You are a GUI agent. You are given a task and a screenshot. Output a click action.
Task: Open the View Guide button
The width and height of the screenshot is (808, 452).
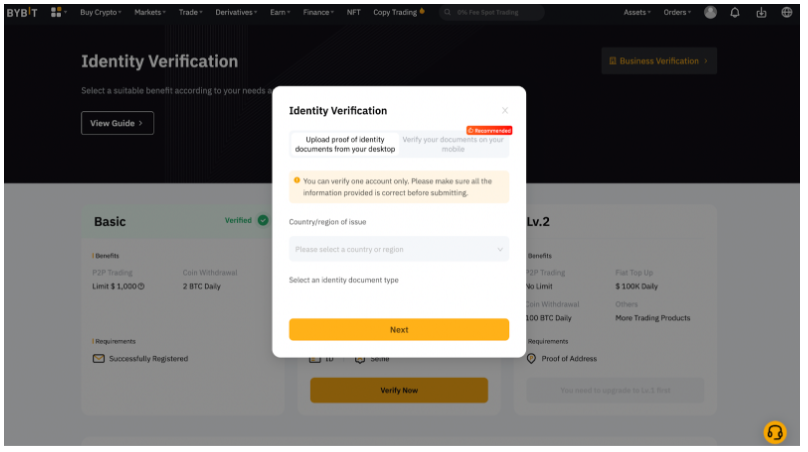point(117,123)
